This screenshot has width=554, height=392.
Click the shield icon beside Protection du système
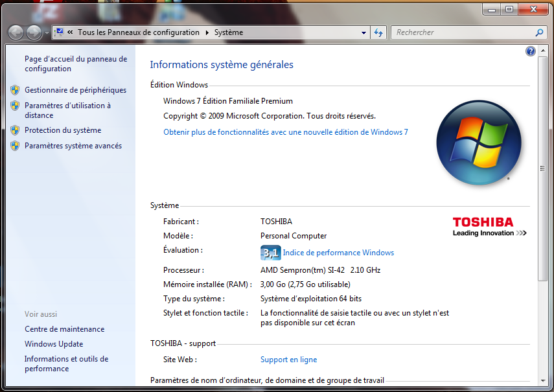click(x=15, y=130)
